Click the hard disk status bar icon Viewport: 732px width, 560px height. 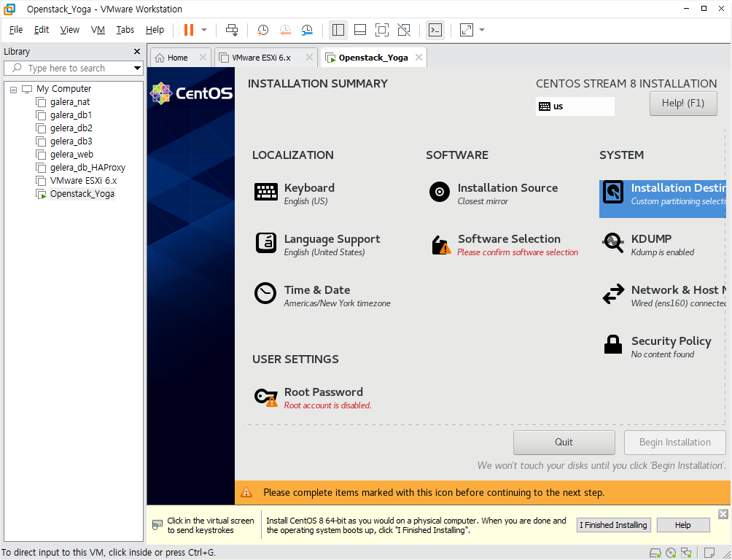pos(655,553)
